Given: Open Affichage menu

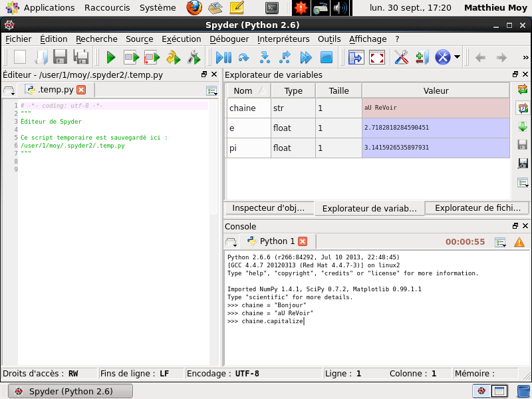Looking at the screenshot, I should [x=368, y=39].
